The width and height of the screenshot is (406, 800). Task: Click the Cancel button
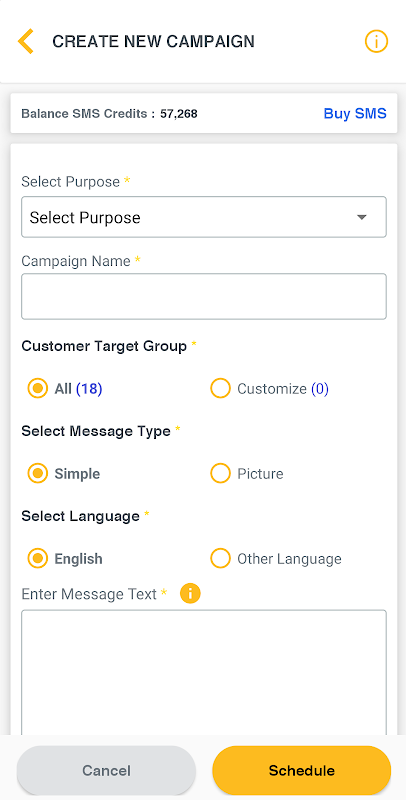coord(106,770)
